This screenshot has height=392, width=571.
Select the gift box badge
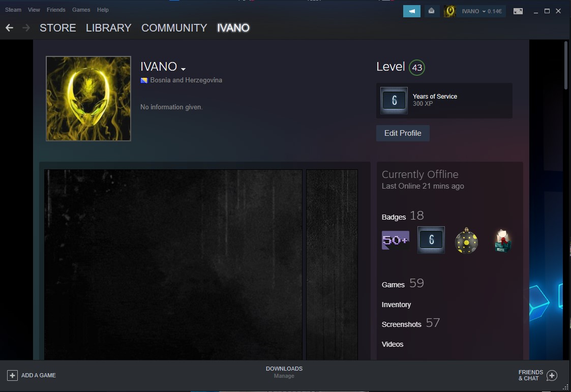tap(503, 240)
